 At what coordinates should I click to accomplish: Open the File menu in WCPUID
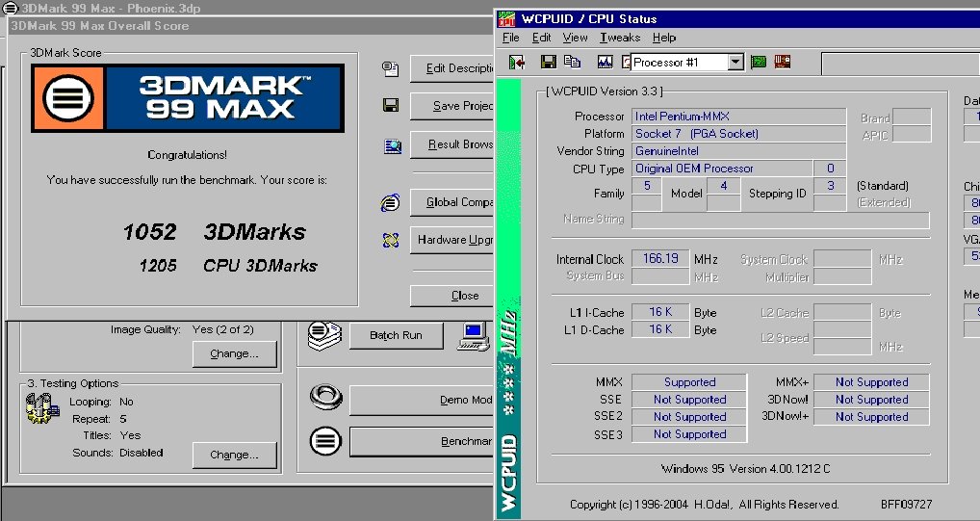(x=510, y=38)
